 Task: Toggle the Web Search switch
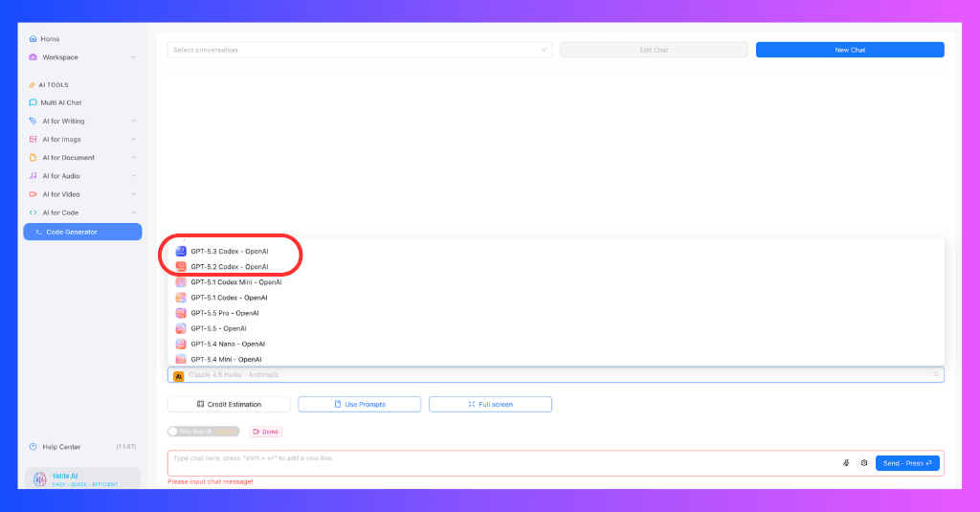pos(204,432)
